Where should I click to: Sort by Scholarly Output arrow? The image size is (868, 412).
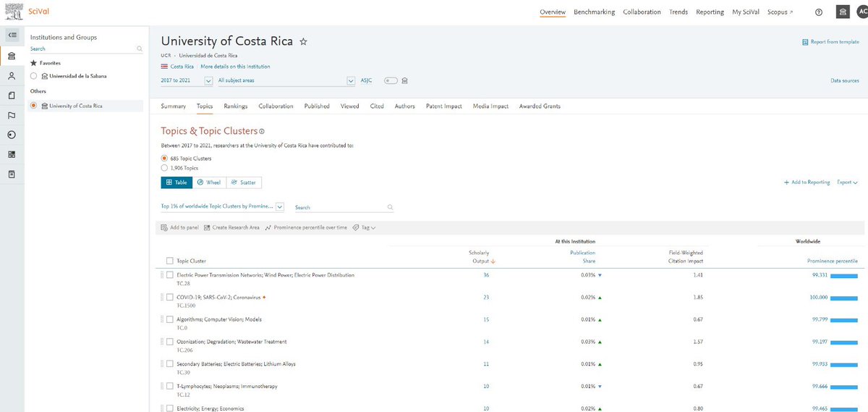[x=493, y=261]
